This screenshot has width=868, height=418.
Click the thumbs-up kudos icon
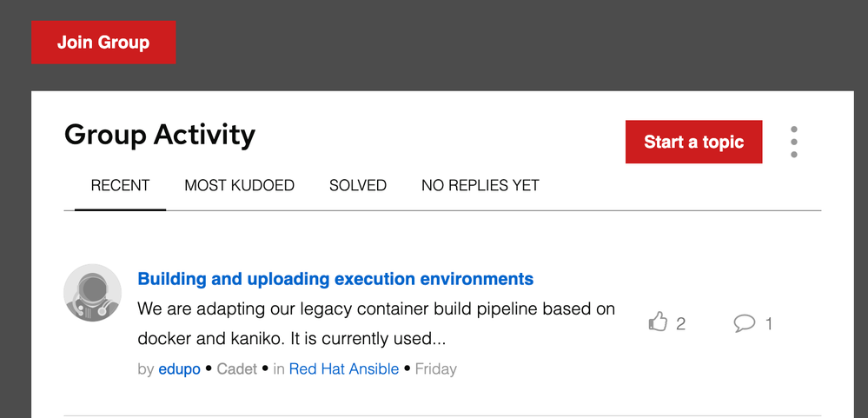(658, 323)
